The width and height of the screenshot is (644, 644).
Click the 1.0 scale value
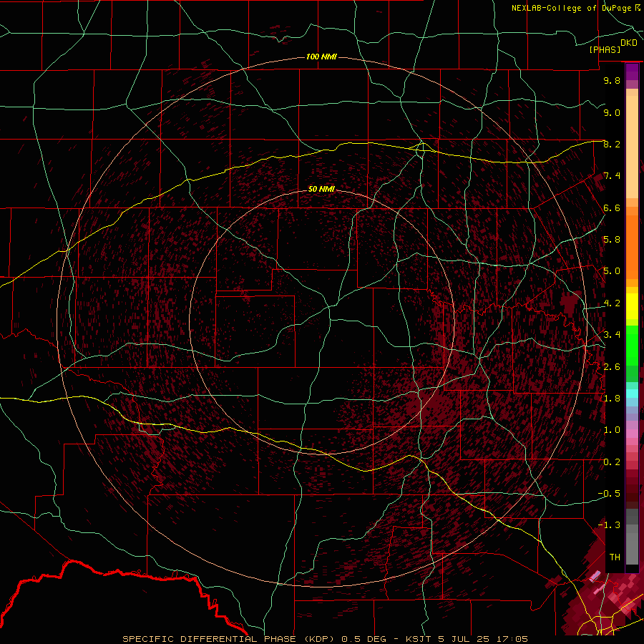click(612, 430)
